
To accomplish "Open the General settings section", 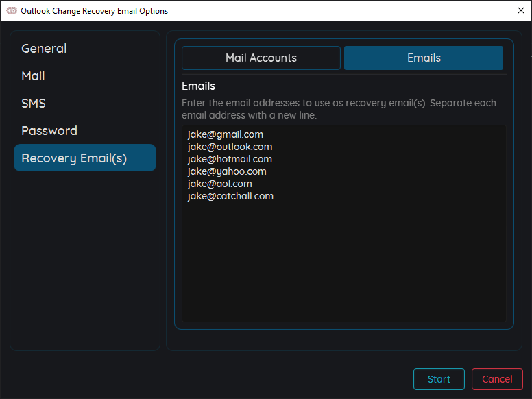I will [x=85, y=49].
